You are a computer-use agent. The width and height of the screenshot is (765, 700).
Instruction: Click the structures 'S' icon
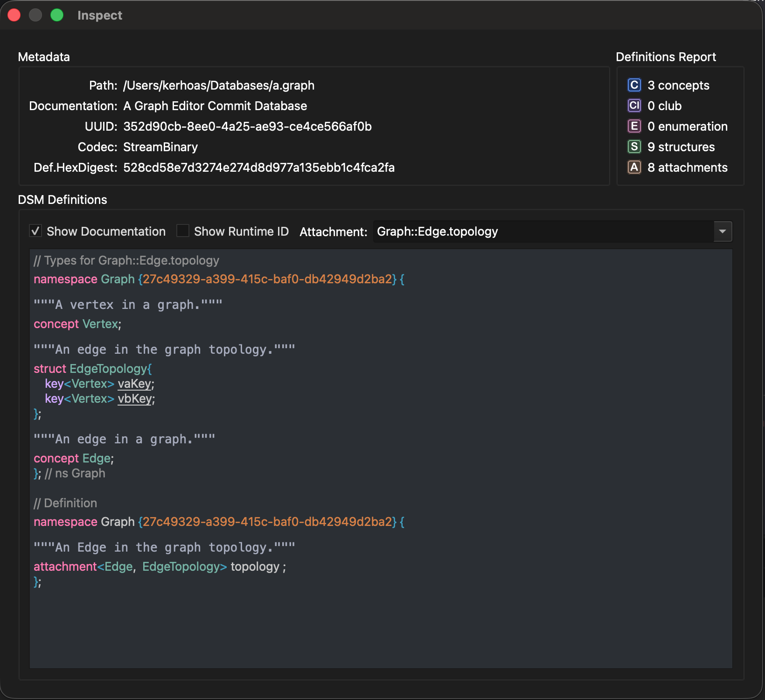click(x=634, y=147)
